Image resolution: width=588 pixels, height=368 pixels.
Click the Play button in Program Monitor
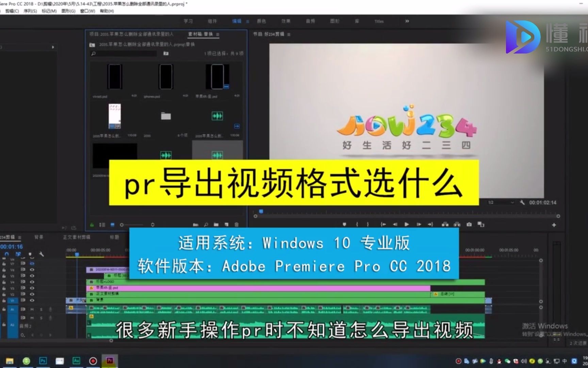click(x=407, y=225)
